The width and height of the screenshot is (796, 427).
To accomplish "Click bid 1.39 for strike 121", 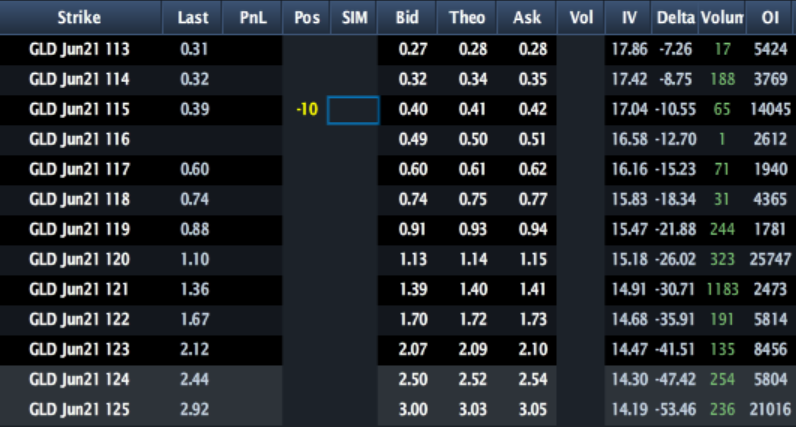I will (x=413, y=289).
